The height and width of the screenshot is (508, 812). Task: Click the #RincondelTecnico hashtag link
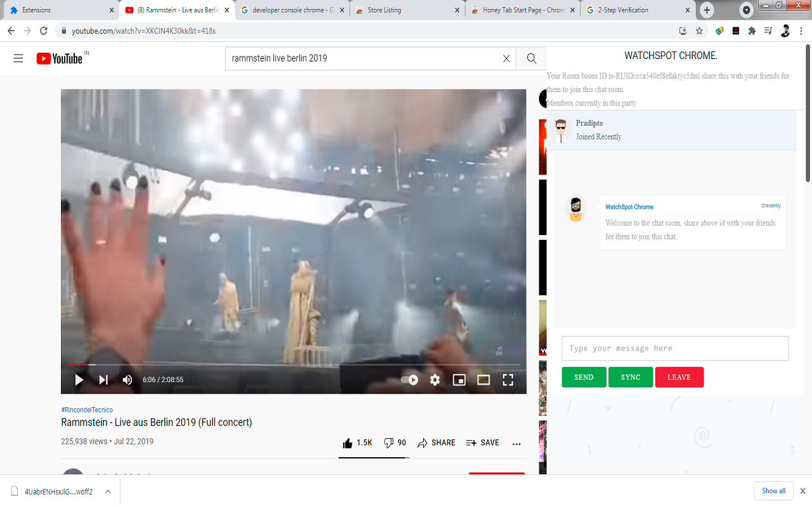point(87,410)
